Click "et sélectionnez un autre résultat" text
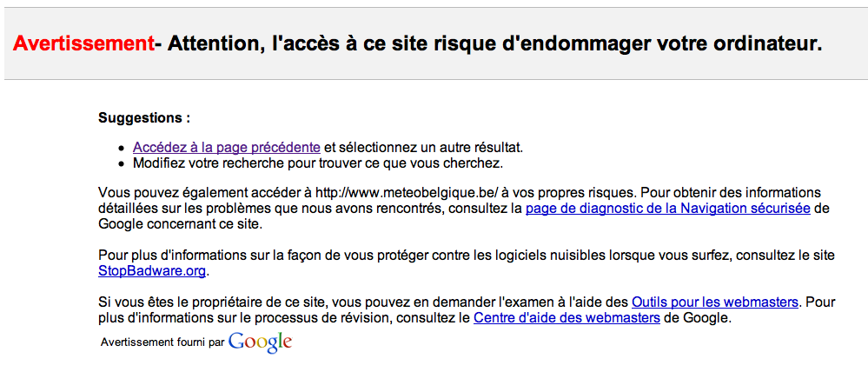This screenshot has height=392, width=868. click(423, 147)
